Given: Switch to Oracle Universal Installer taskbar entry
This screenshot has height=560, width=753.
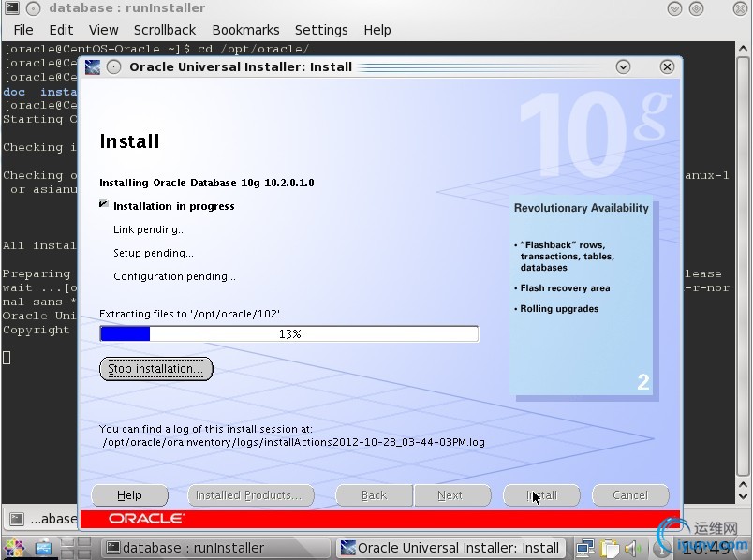Looking at the screenshot, I should click(450, 548).
